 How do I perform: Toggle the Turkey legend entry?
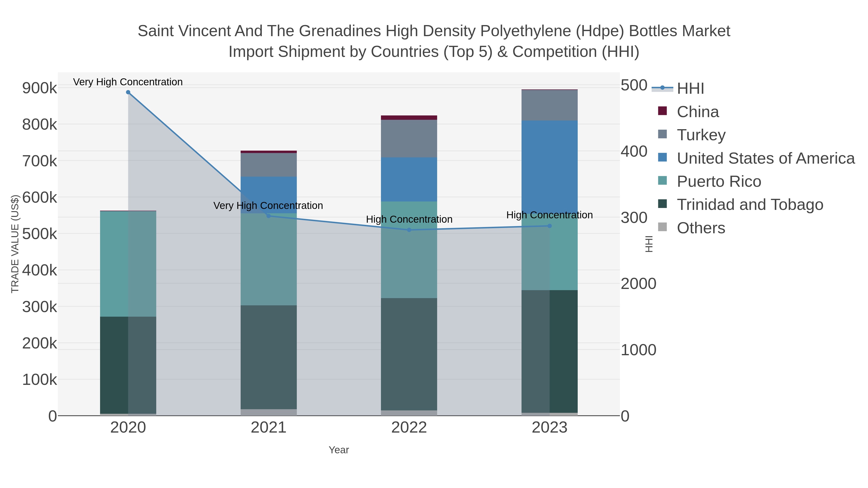[x=692, y=135]
